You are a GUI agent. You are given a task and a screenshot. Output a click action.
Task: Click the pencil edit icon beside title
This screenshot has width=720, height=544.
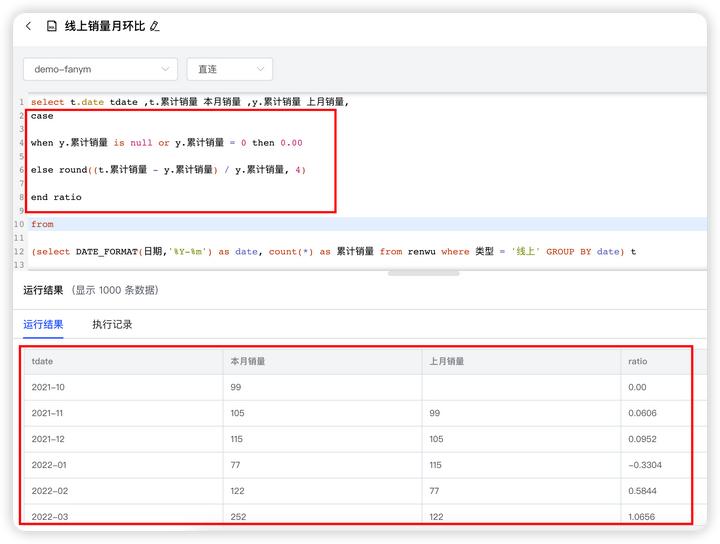pyautogui.click(x=155, y=26)
